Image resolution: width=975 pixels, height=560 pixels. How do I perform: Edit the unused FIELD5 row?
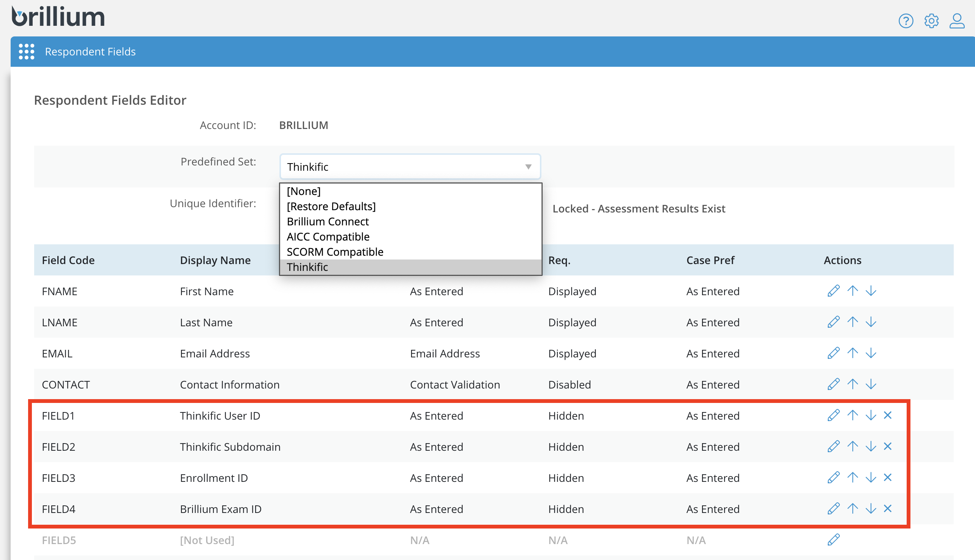pyautogui.click(x=833, y=540)
